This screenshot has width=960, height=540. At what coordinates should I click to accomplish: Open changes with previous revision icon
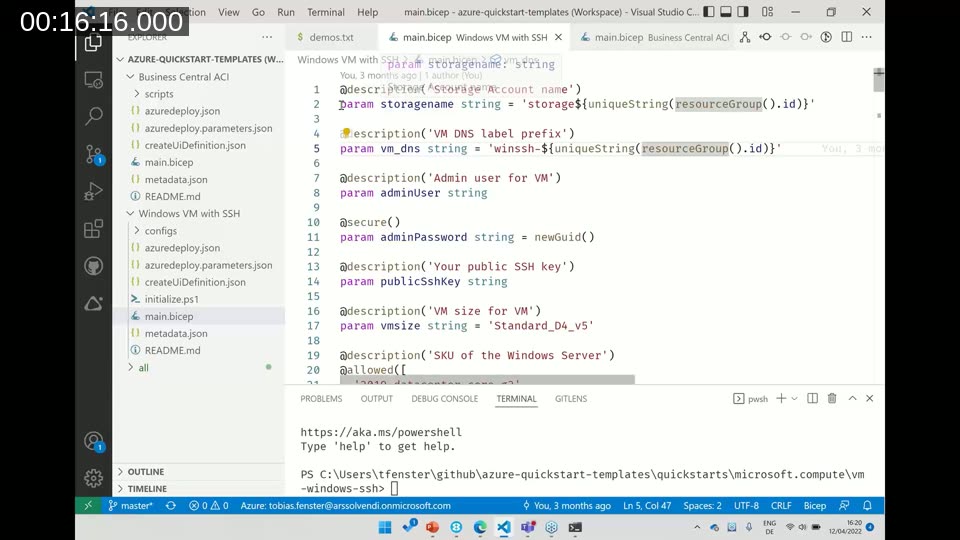[x=765, y=37]
